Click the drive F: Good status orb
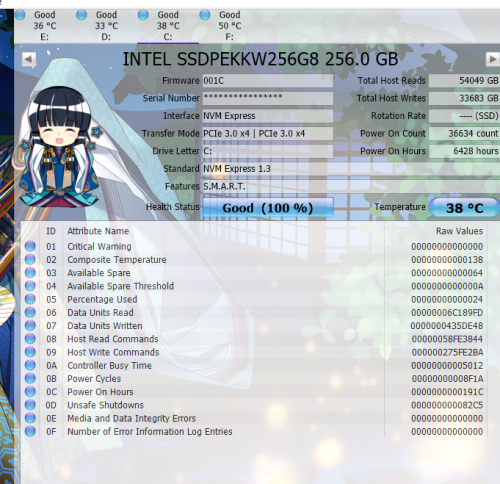Viewport: 500px width, 484px height. [x=205, y=15]
